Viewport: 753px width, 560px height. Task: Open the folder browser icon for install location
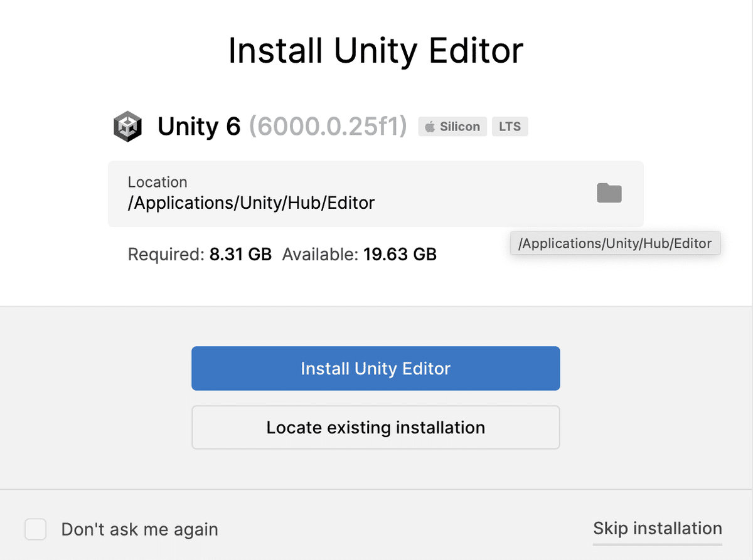tap(608, 193)
